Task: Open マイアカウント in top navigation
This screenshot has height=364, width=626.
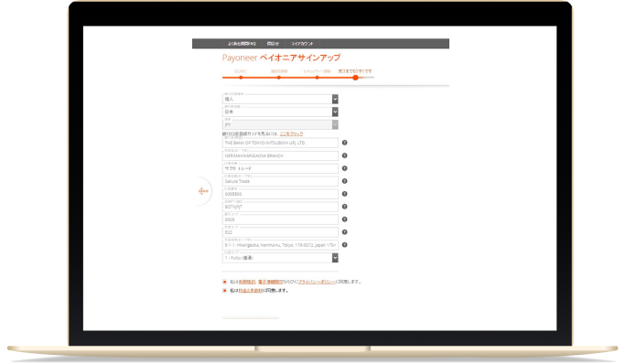Action: click(302, 44)
